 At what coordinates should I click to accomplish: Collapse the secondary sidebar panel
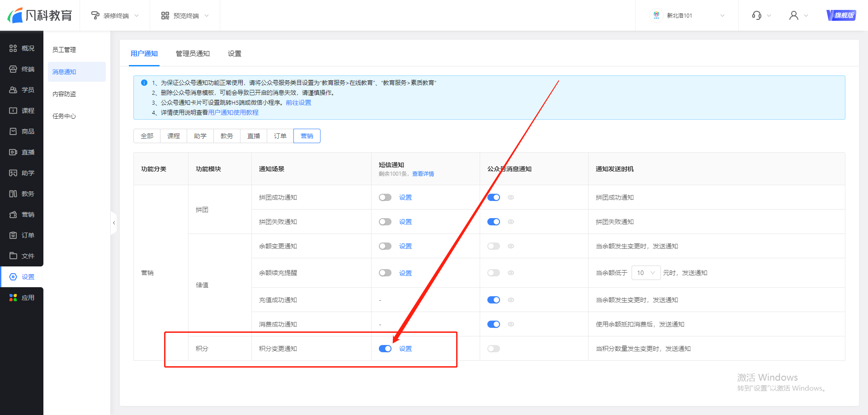click(x=114, y=223)
